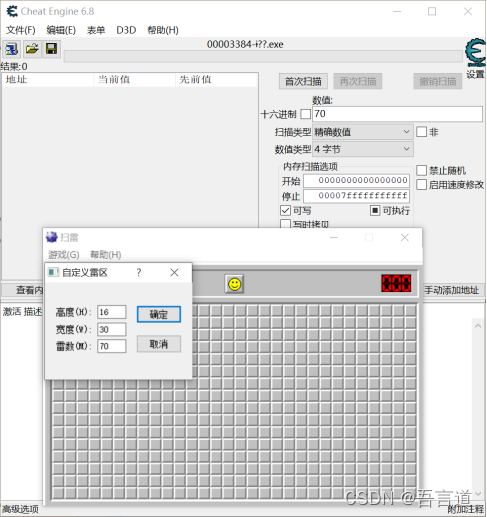The width and height of the screenshot is (487, 517).
Task: Click the 高度(H) height field
Action: pos(111,312)
